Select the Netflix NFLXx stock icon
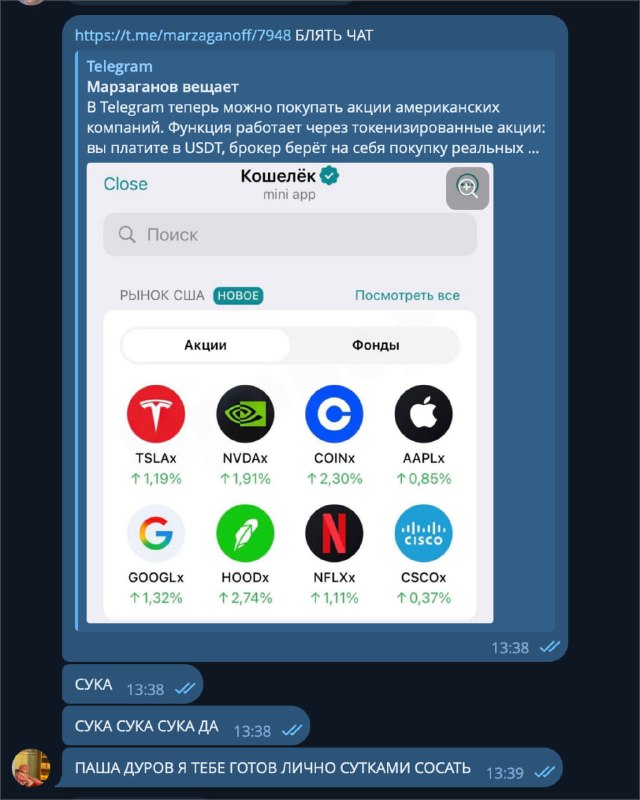640x800 pixels. pos(334,533)
